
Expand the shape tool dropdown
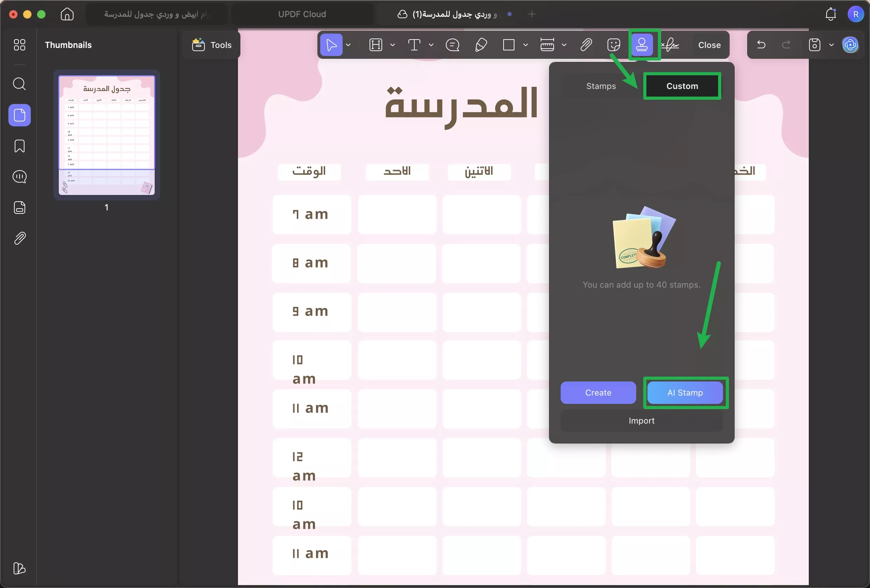tap(526, 45)
